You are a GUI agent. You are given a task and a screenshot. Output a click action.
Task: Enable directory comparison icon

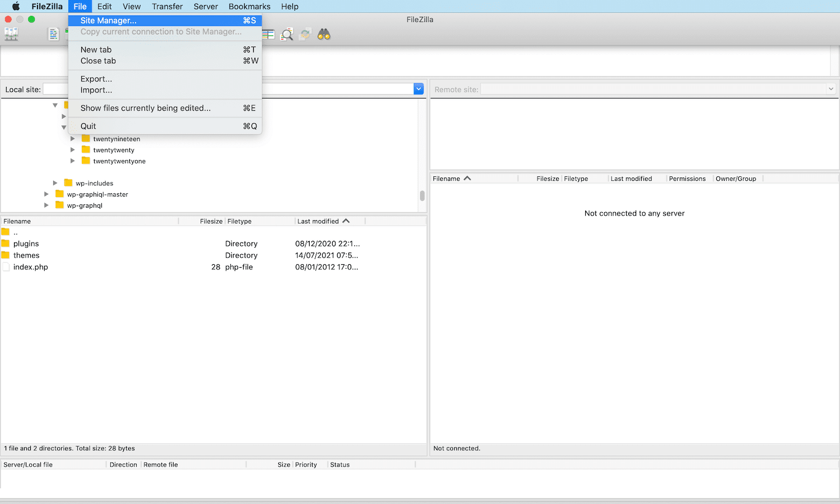(268, 34)
